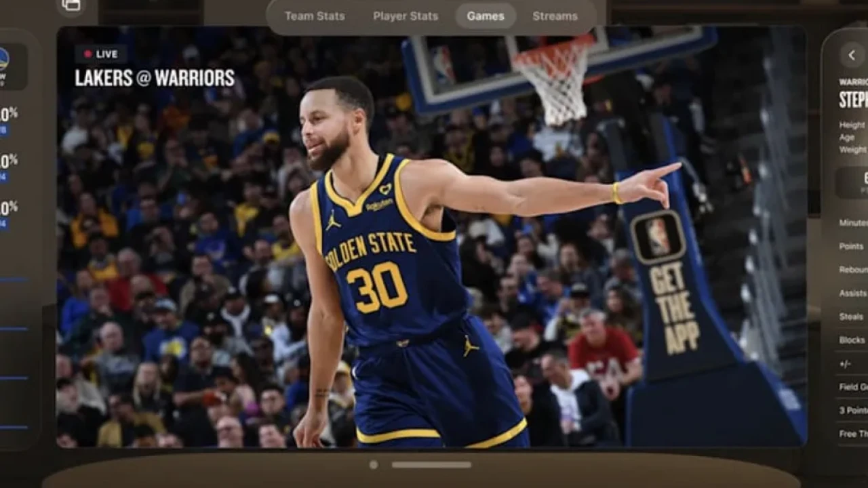868x488 pixels.
Task: Click the Assists stat row
Action: tap(853, 293)
